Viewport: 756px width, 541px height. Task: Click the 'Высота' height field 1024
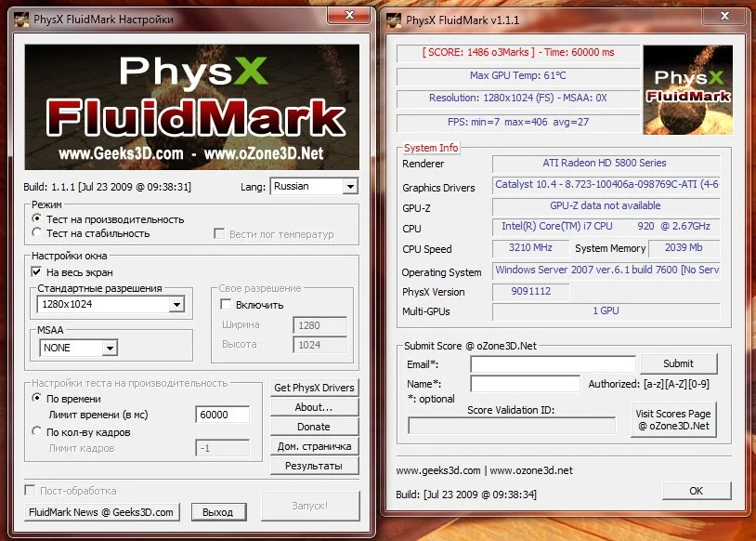pos(319,345)
